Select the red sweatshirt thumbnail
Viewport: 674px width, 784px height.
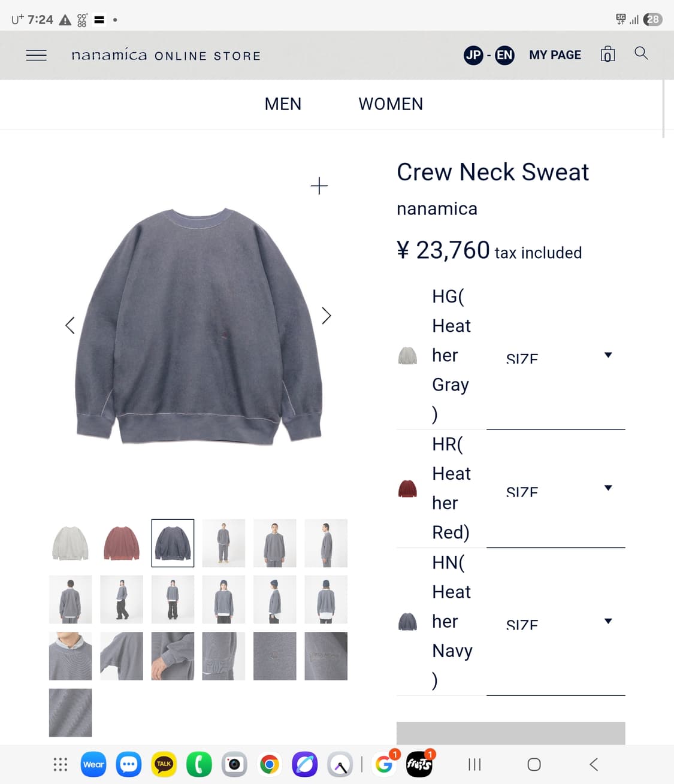point(122,543)
